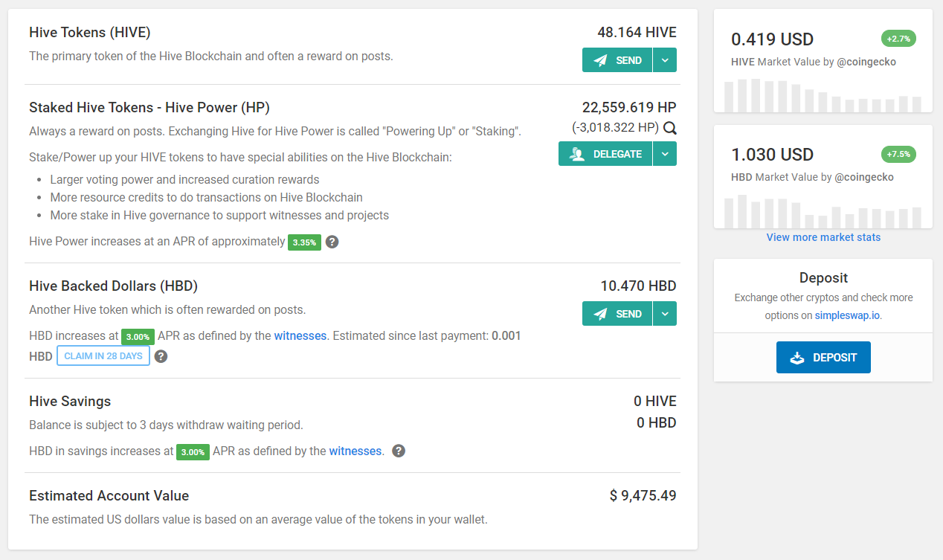This screenshot has height=560, width=943.
Task: Select the 10.470 HBD balance
Action: point(638,286)
